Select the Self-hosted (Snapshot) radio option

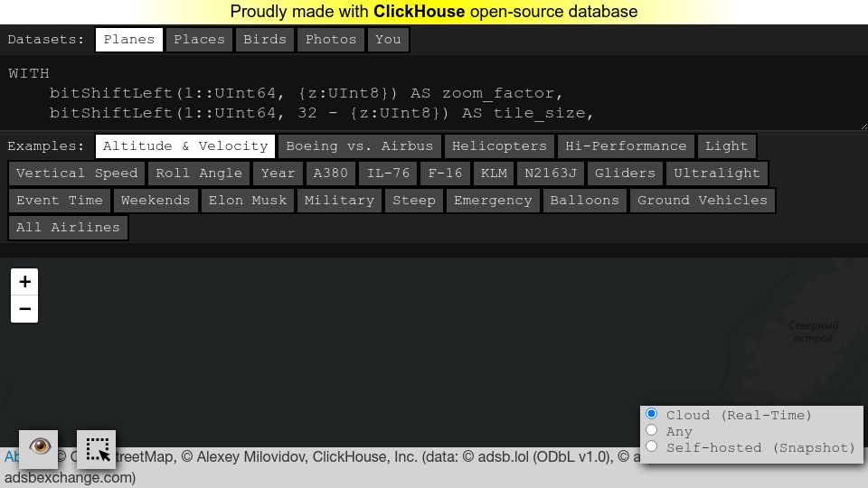click(x=652, y=446)
